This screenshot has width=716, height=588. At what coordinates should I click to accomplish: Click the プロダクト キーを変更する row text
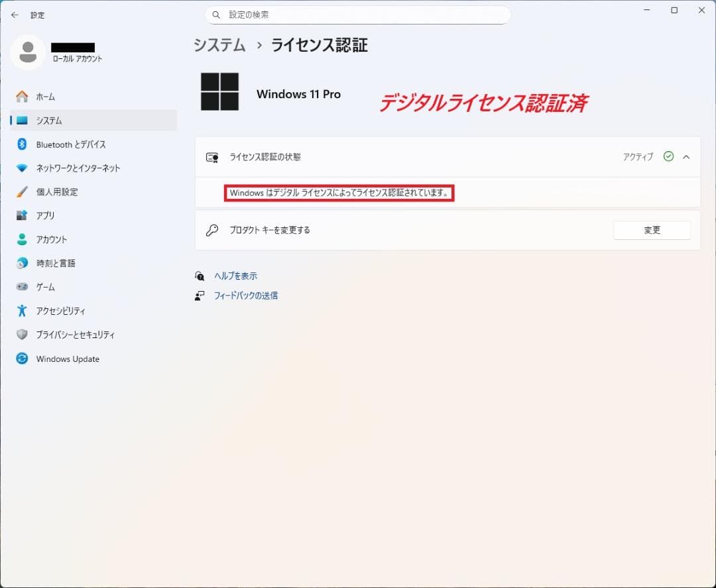[270, 230]
